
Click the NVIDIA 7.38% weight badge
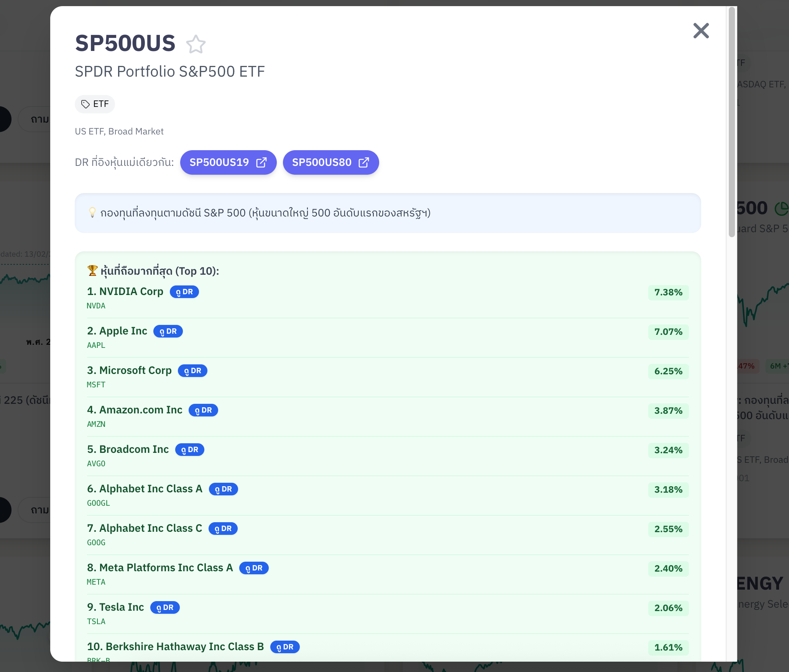pos(668,292)
